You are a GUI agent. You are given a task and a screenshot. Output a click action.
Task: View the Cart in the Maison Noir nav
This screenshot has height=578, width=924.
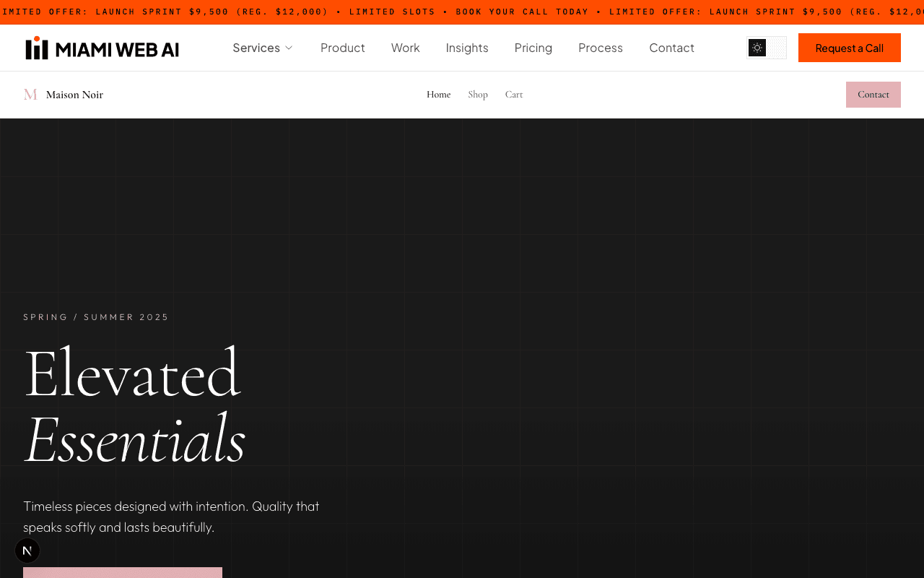tap(513, 95)
